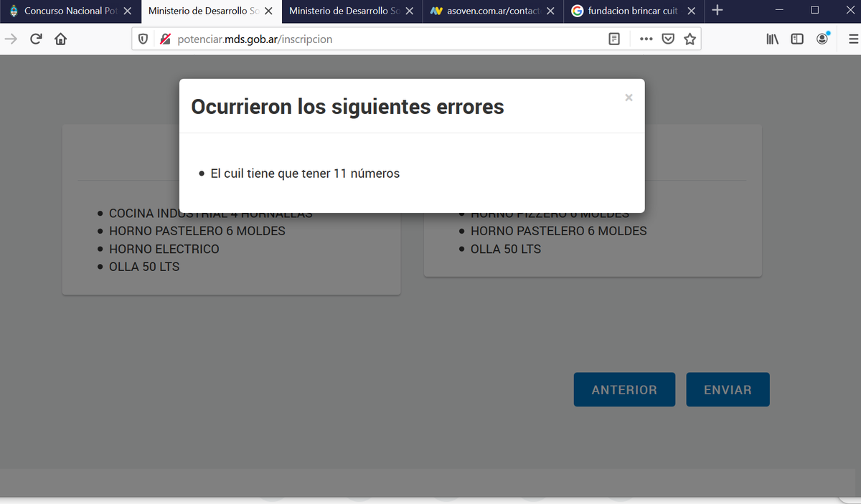Close the Concurso Nacional Pot tab
This screenshot has width=861, height=504.
[127, 11]
